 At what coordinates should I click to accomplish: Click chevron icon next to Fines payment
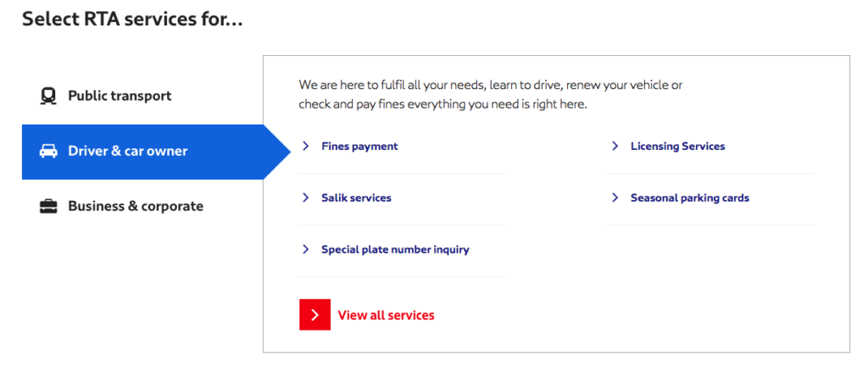click(306, 147)
